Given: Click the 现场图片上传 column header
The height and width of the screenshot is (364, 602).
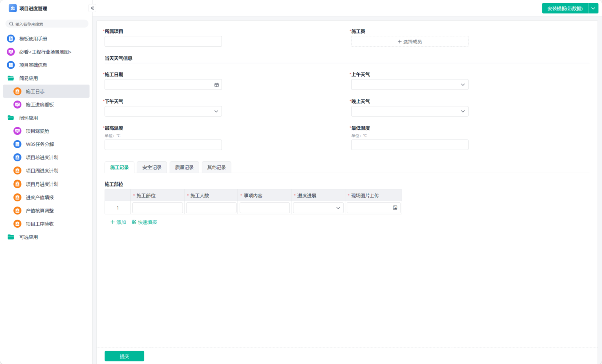Looking at the screenshot, I should [x=374, y=195].
